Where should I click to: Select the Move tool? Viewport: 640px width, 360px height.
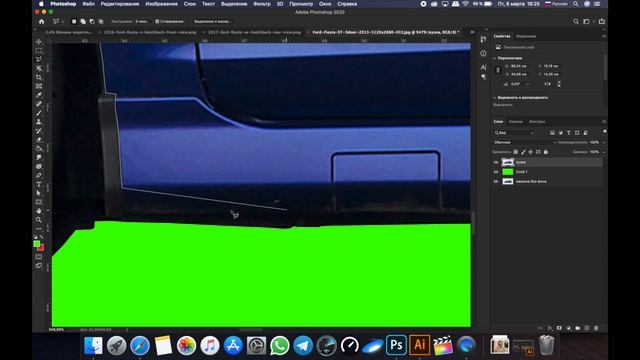39,42
